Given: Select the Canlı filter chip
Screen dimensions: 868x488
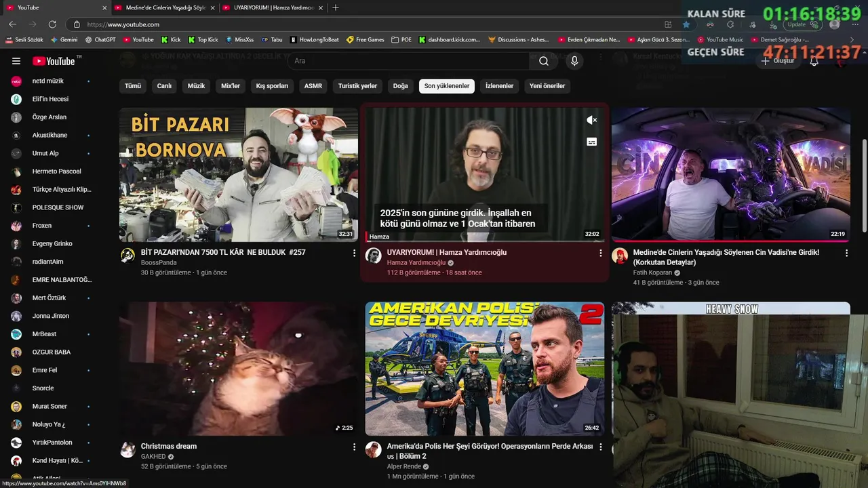Looking at the screenshot, I should pyautogui.click(x=164, y=86).
